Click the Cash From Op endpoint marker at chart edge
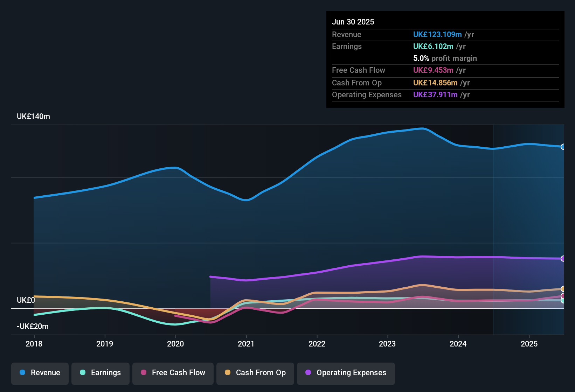Screen dimensions: 575x392 coord(563,289)
